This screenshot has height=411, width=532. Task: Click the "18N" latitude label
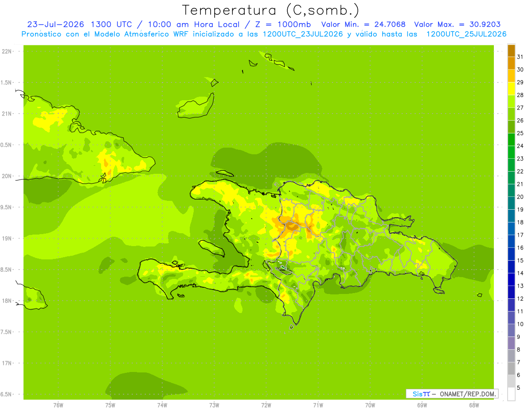(x=7, y=301)
